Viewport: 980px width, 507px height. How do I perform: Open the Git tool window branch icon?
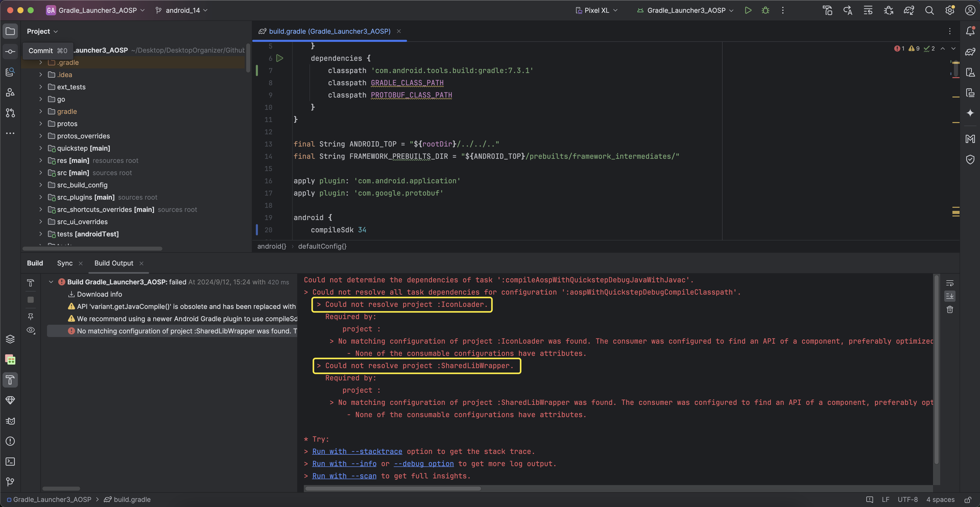(x=10, y=482)
